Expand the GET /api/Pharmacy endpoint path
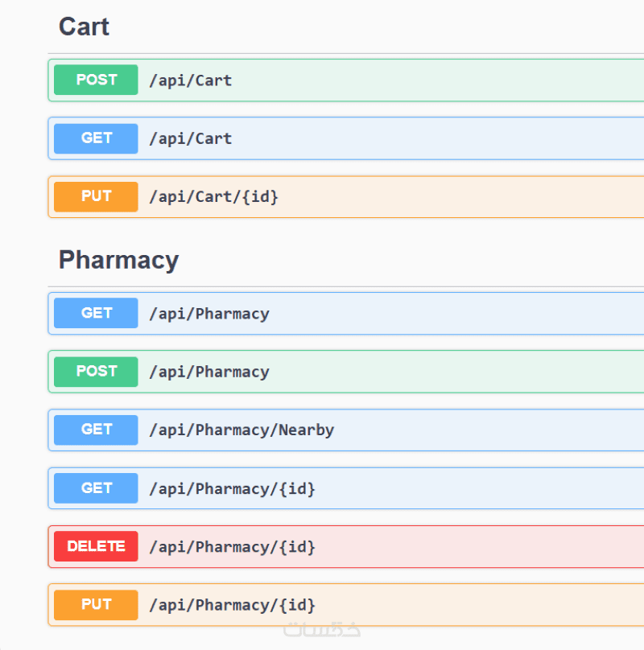 tap(208, 314)
